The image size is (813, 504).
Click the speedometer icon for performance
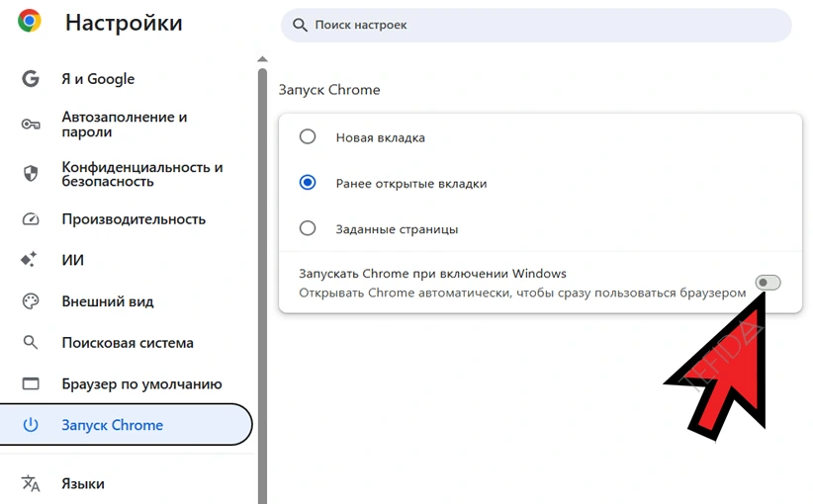pyautogui.click(x=30, y=219)
